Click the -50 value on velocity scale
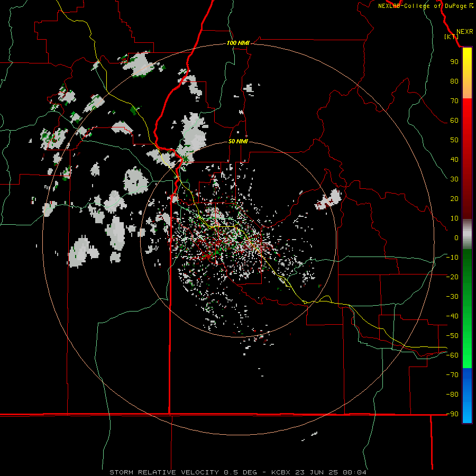 (452, 336)
